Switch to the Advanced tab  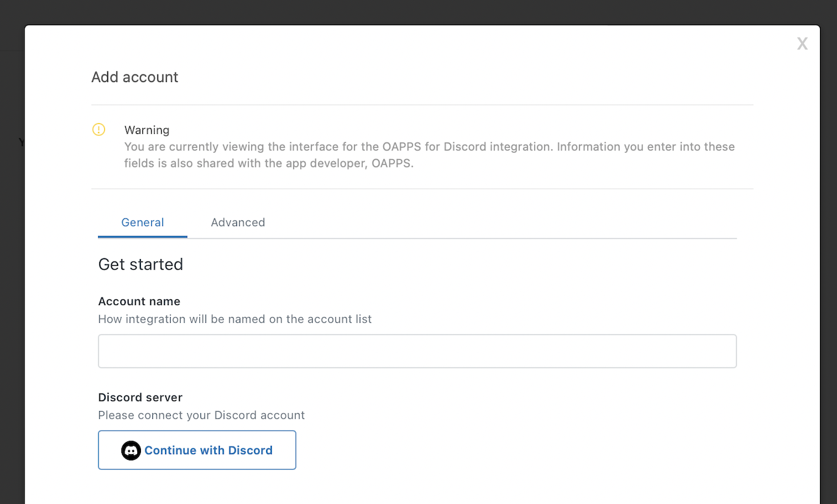coord(238,222)
